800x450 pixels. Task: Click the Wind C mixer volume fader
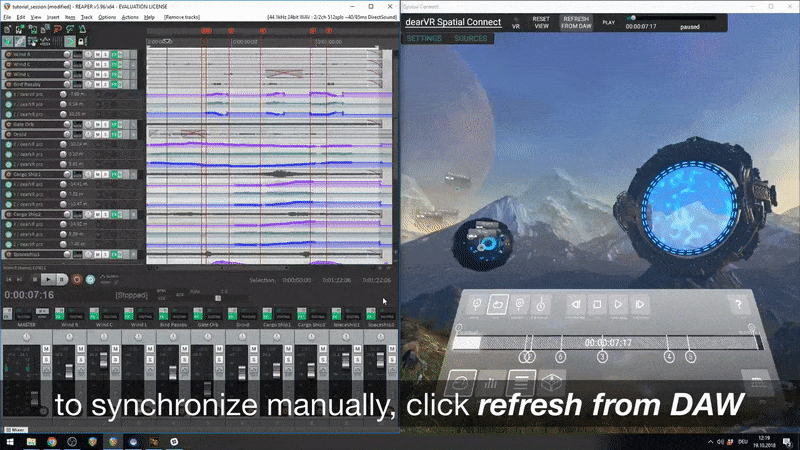point(104,360)
